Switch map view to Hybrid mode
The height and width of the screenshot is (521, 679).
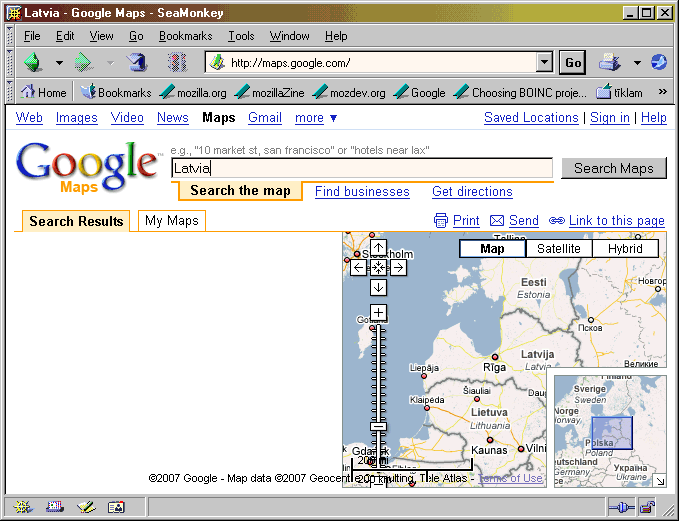pos(625,249)
